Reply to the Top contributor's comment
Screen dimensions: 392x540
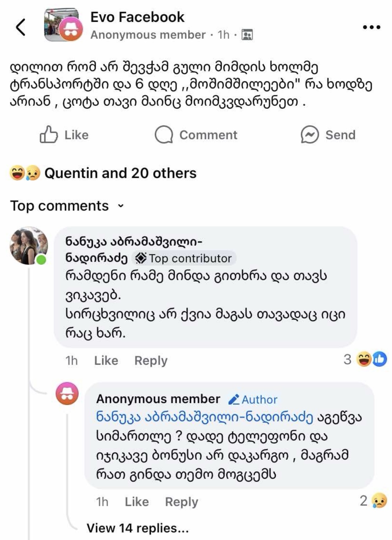click(x=151, y=360)
